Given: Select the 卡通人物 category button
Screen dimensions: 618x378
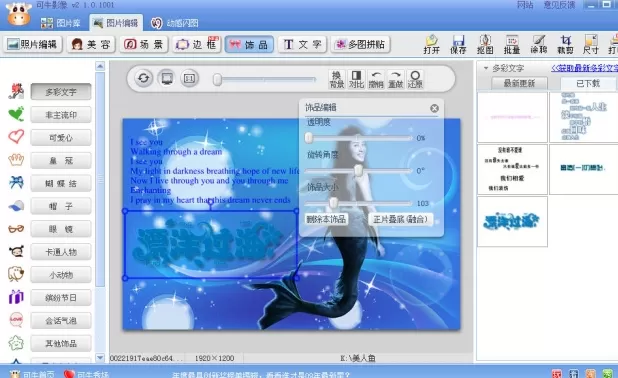Looking at the screenshot, I should pyautogui.click(x=61, y=252).
